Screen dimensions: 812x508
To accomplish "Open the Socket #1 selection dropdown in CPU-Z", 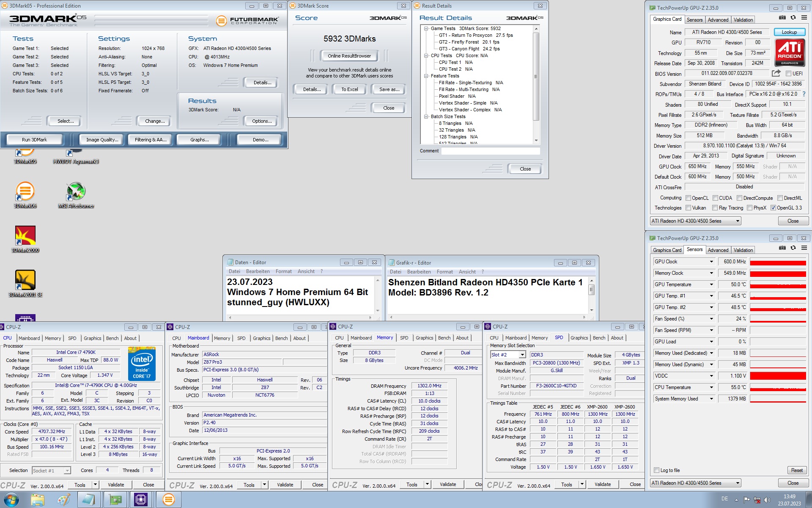I will tap(67, 471).
